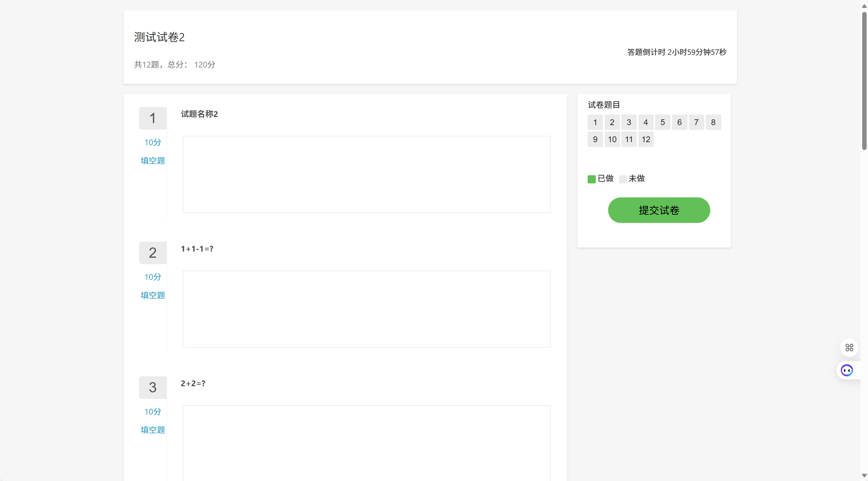Click the answer area for 2+2=?
Image resolution: width=868 pixels, height=481 pixels.
(367, 442)
